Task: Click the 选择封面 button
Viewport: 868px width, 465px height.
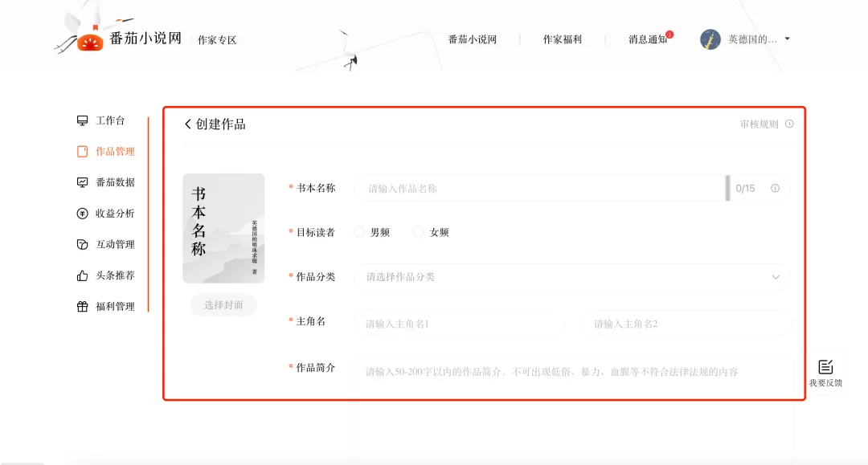Action: 223,305
